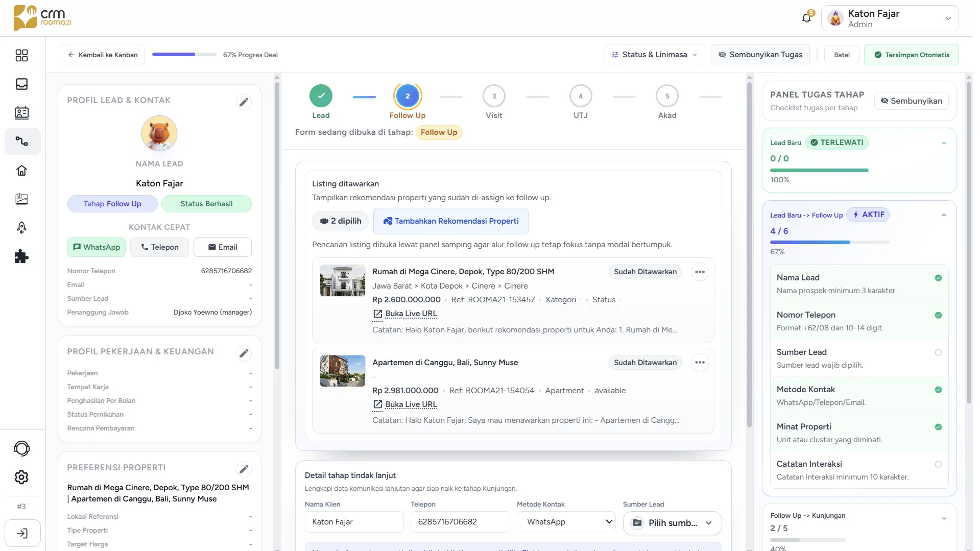The height and width of the screenshot is (551, 980).
Task: Open the Metode Kontak WhatsApp dropdown
Action: coord(566,522)
